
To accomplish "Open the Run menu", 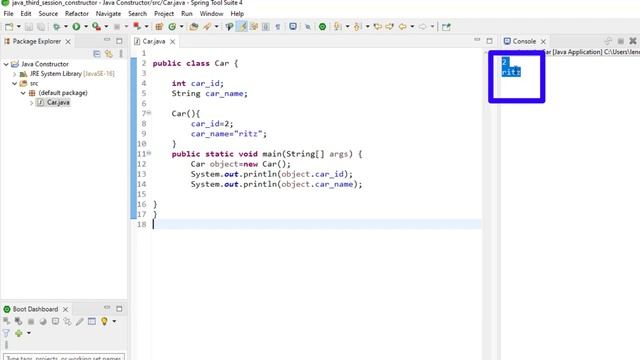I will (x=187, y=13).
